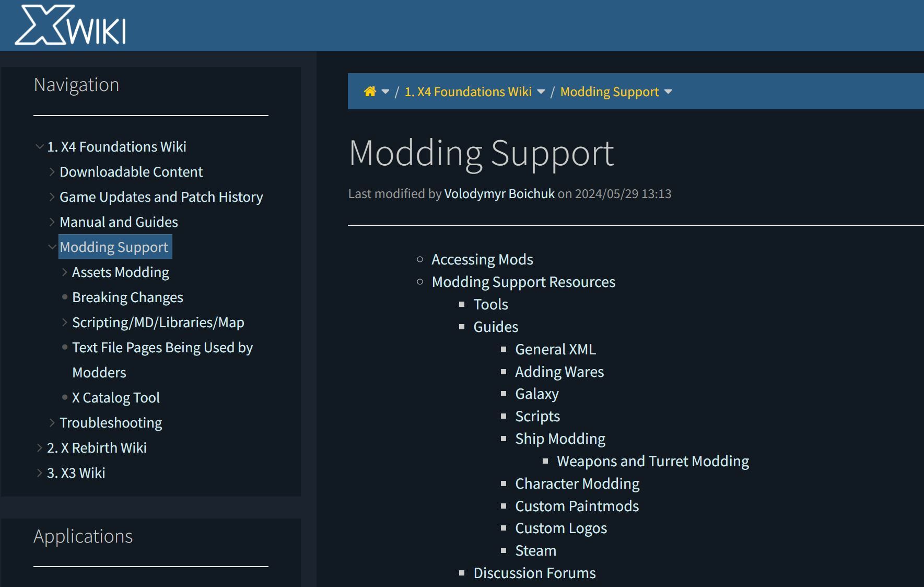This screenshot has width=924, height=587.
Task: Expand Game Updates and Patch History node
Action: (x=52, y=197)
